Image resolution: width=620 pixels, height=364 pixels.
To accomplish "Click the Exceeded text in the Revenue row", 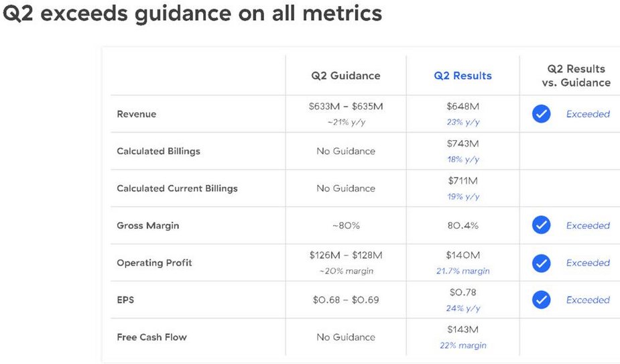I will [x=588, y=114].
